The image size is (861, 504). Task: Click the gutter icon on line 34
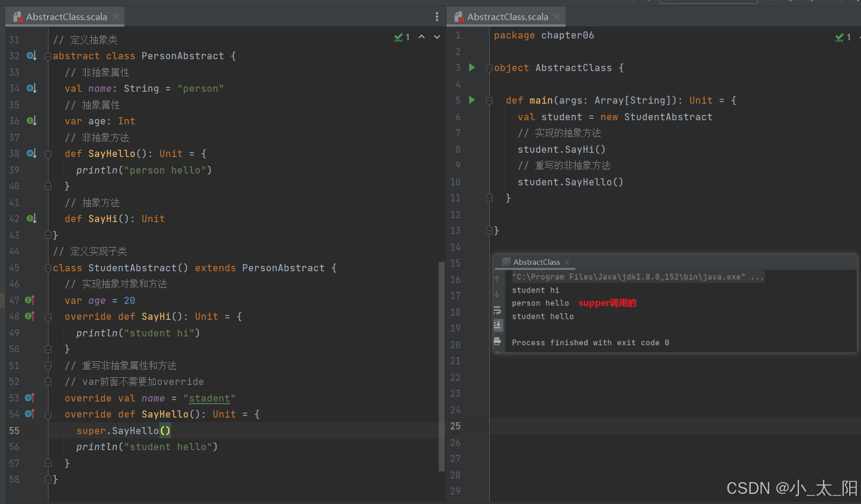(31, 88)
